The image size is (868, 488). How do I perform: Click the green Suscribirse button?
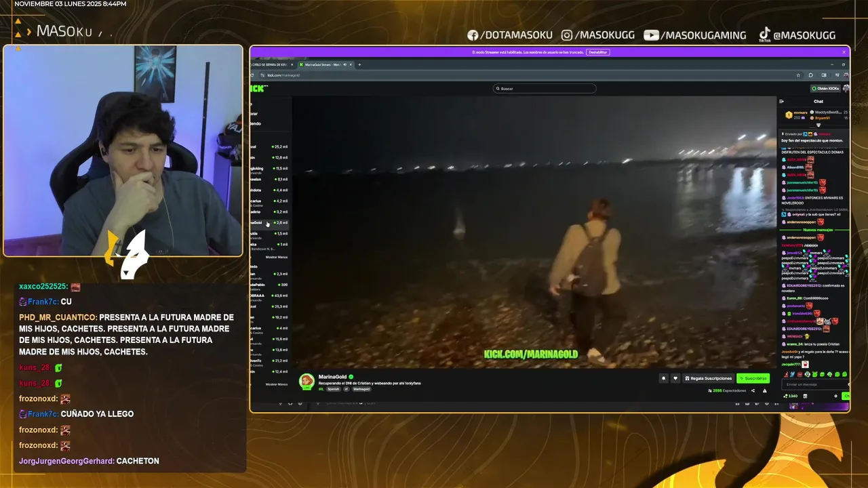click(753, 378)
